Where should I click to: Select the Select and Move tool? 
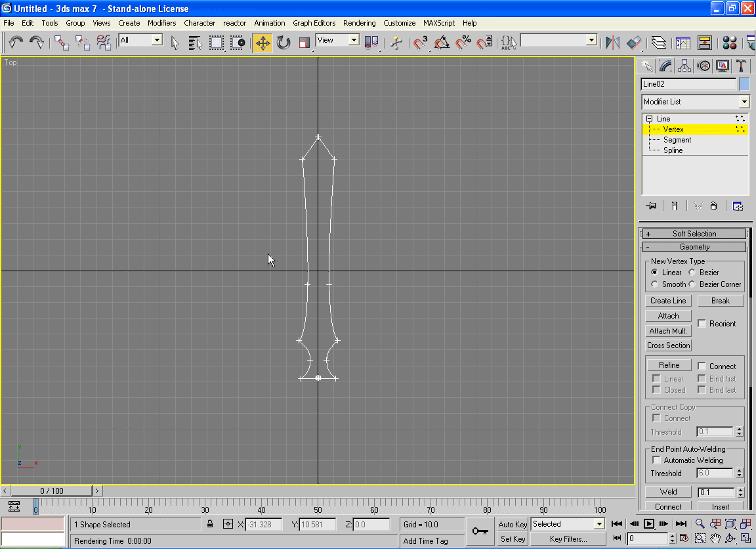click(262, 43)
